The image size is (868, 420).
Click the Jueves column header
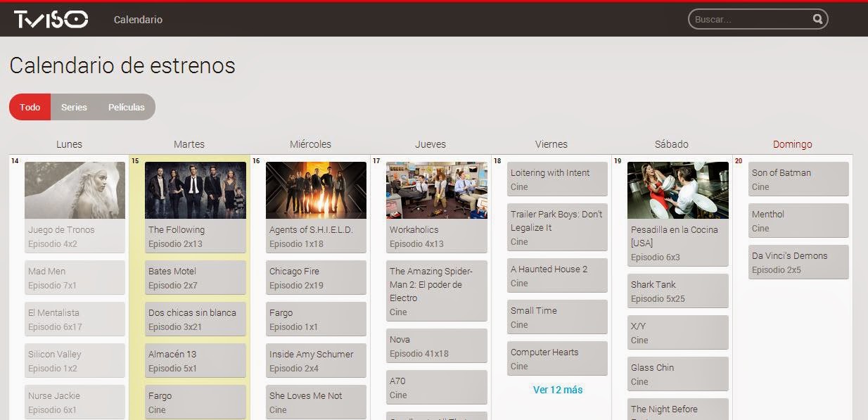(430, 144)
